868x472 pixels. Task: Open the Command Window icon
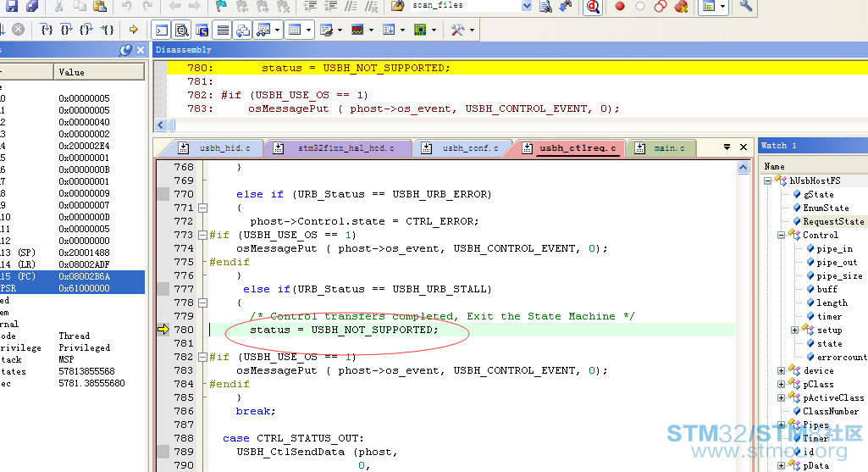coord(162,30)
